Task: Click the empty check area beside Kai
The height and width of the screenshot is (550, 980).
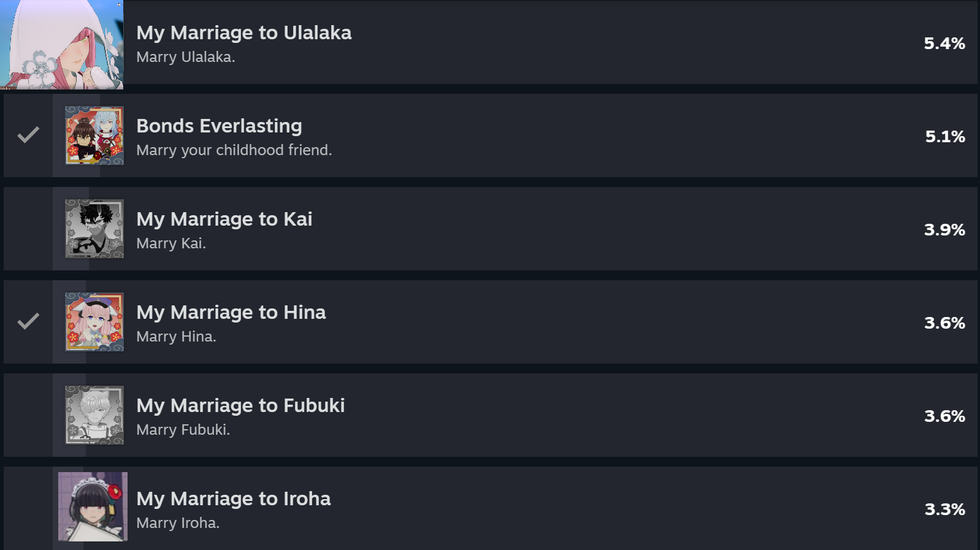Action: 28,229
